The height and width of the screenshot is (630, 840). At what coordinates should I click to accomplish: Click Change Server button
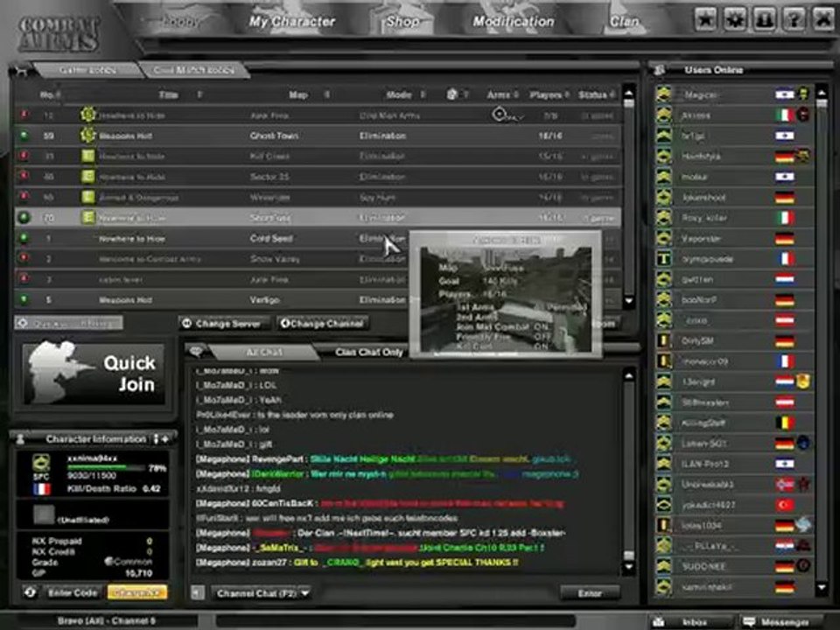[x=223, y=323]
